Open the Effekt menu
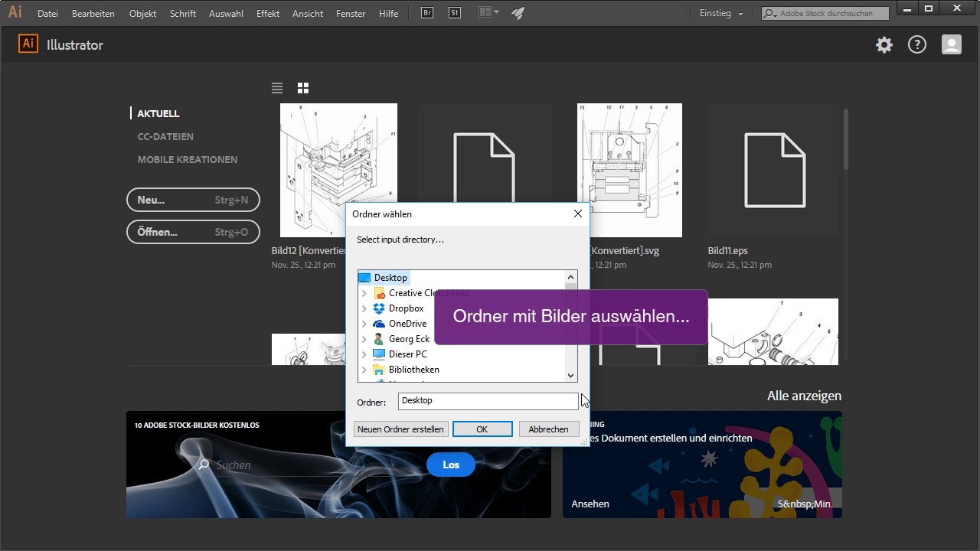This screenshot has height=551, width=980. (x=268, y=14)
